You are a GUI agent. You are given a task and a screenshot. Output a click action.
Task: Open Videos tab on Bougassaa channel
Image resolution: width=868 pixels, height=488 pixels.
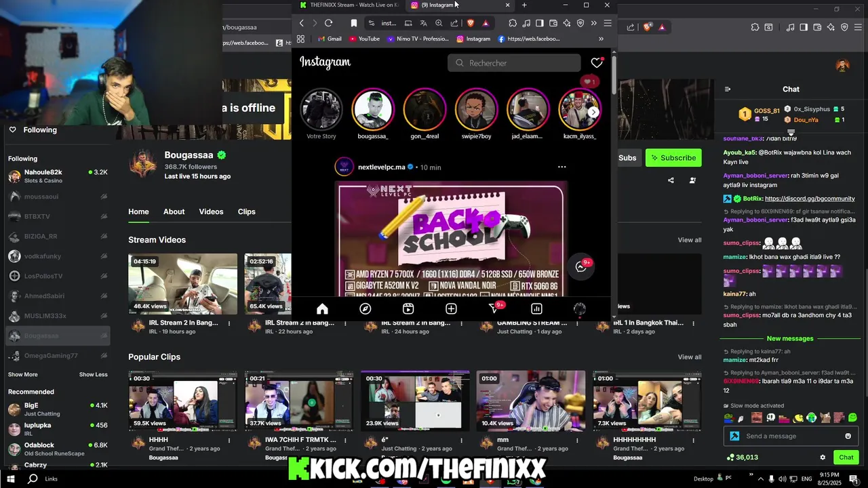[211, 211]
